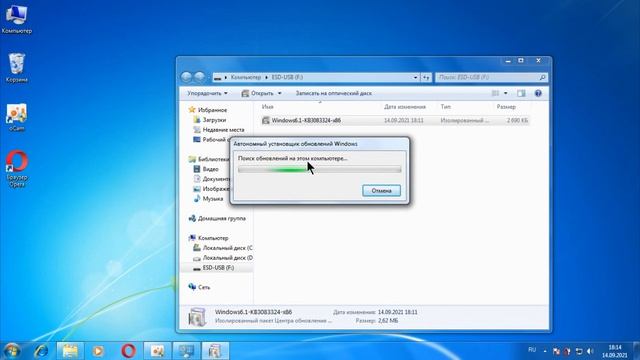The image size is (640, 360).
Task: Toggle the preview pane button
Action: point(521,93)
